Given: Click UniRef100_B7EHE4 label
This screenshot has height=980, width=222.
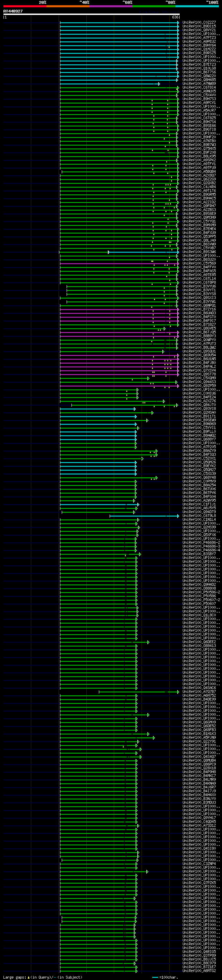Looking at the screenshot, I should click(x=199, y=229).
